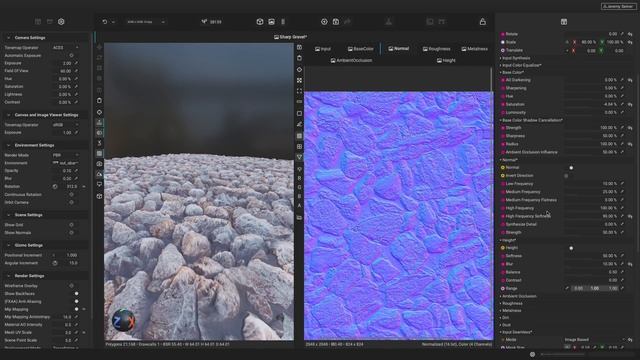This screenshot has height=360, width=640.
Task: Show the A channel in the image viewer
Action: 299,205
